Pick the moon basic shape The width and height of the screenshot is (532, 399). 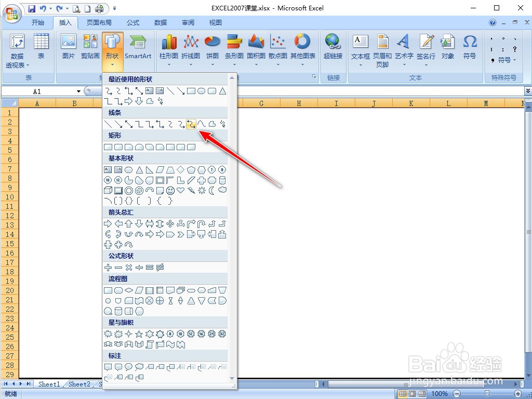point(212,190)
